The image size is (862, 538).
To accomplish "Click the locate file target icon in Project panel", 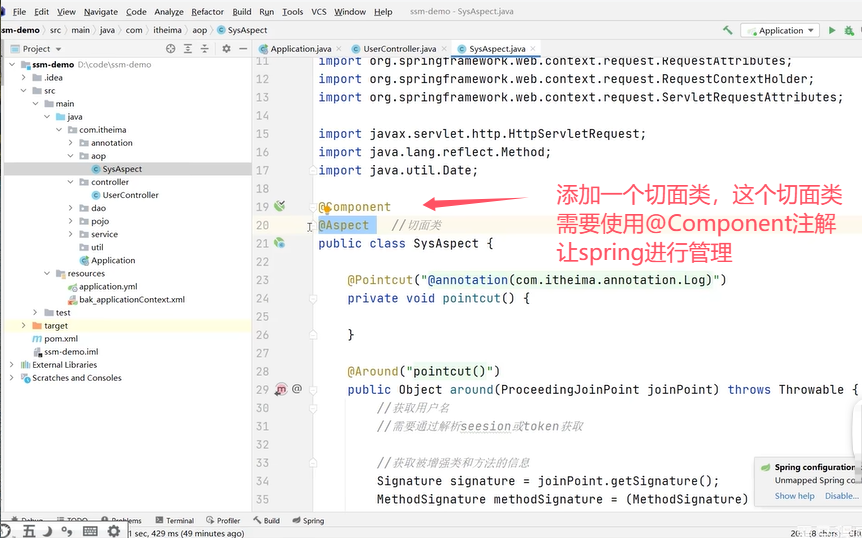I will point(170,49).
